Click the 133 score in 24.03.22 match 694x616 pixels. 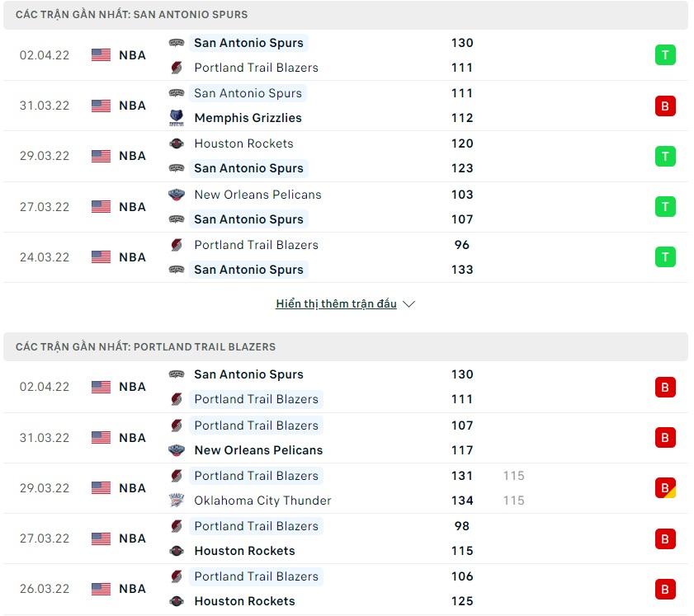coord(462,270)
